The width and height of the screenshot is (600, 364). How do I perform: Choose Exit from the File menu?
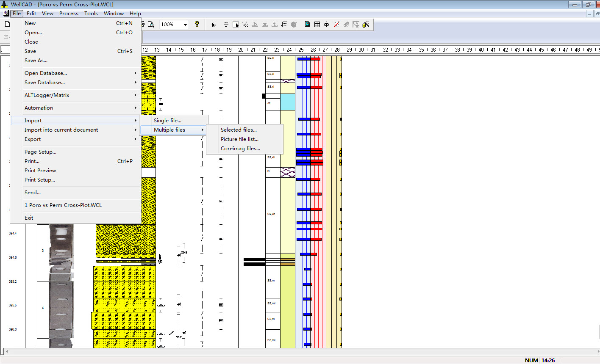76,218
